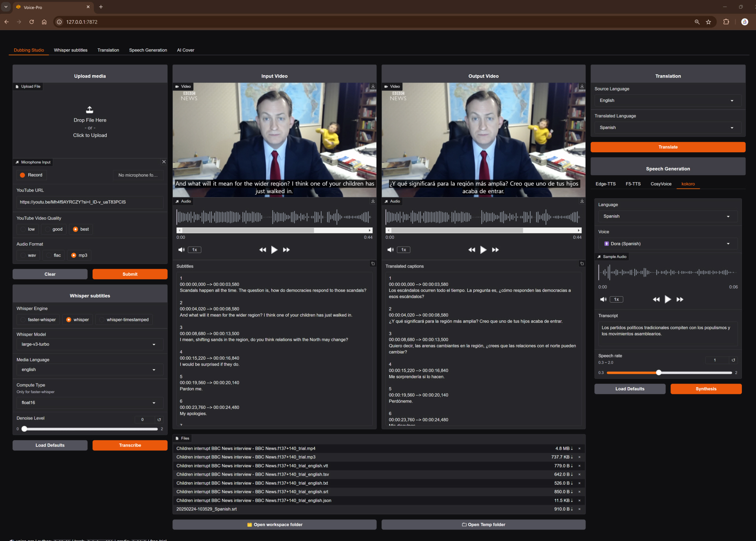Viewport: 756px width, 541px height.
Task: Reset the Denoise Level value
Action: 159,419
